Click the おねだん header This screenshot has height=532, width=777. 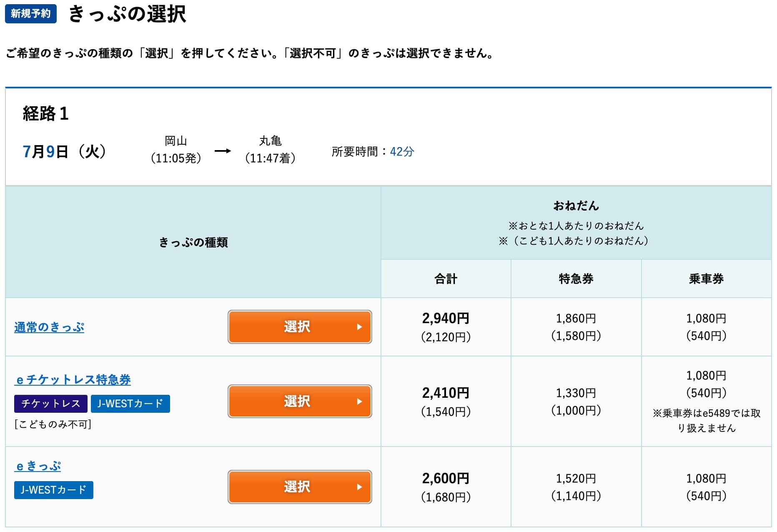(576, 206)
